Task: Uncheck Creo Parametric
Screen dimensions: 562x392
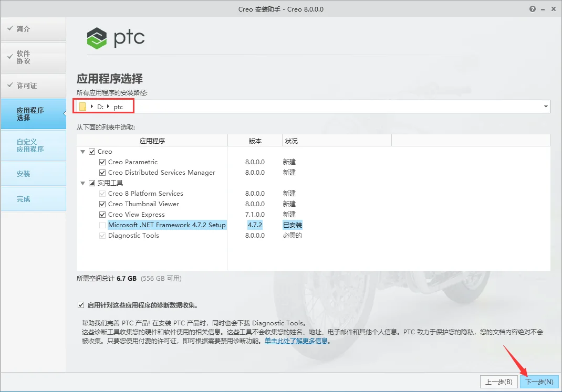Action: [102, 162]
